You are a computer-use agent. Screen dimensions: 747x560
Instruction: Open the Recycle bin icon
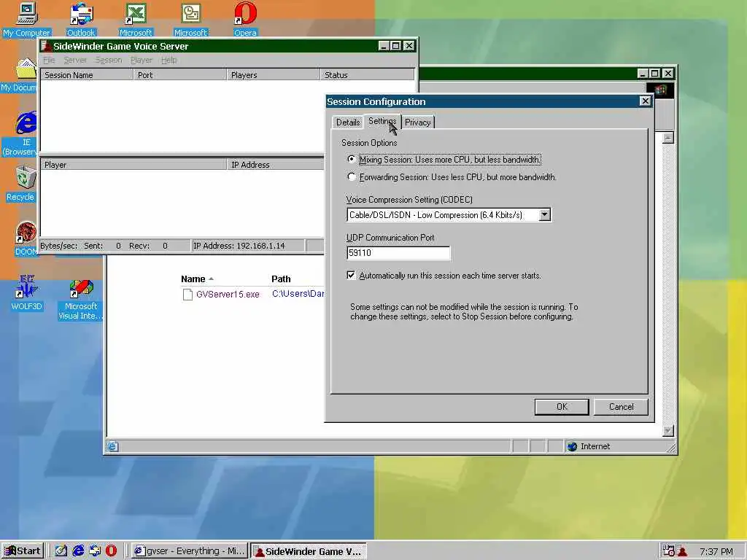[21, 183]
